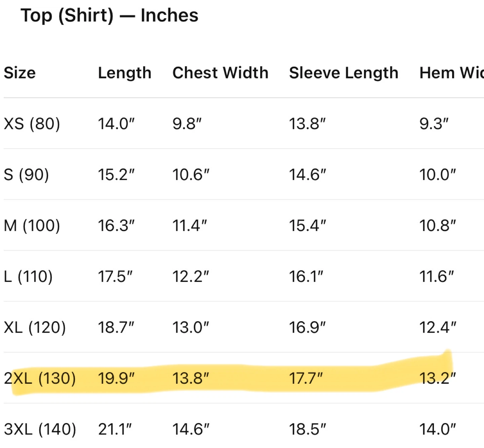
Task: Select the highlighted 2XL (130) size label
Action: pos(40,379)
